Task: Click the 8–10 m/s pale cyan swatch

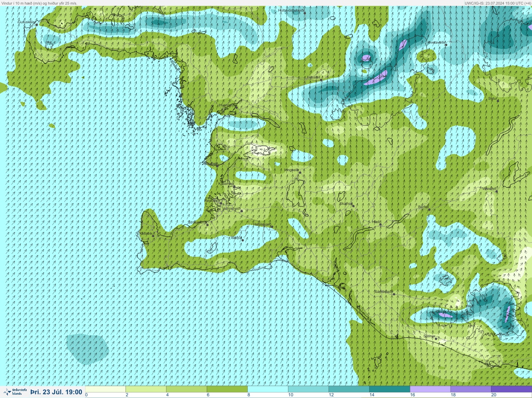Action: click(268, 389)
